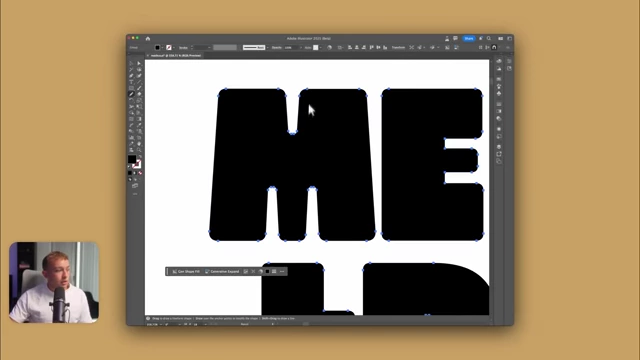The image size is (640, 360).
Task: Select the Selection tool arrow
Action: 131,63
